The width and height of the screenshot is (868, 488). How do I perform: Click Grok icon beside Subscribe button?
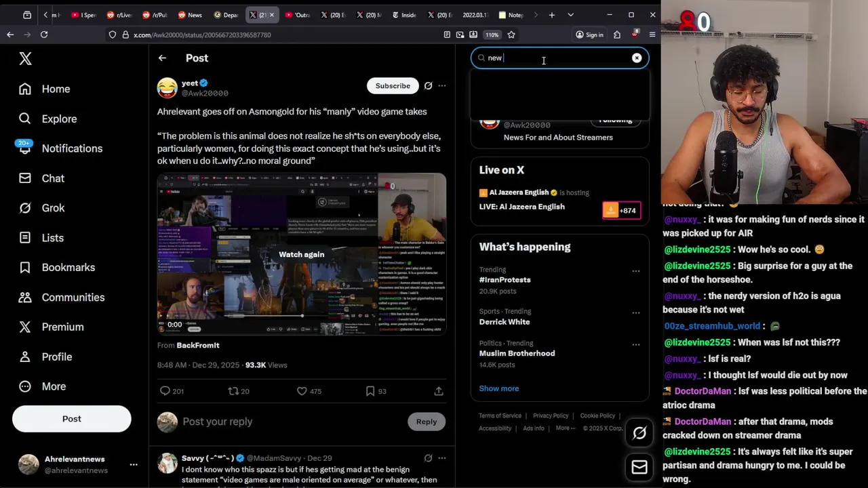[428, 86]
